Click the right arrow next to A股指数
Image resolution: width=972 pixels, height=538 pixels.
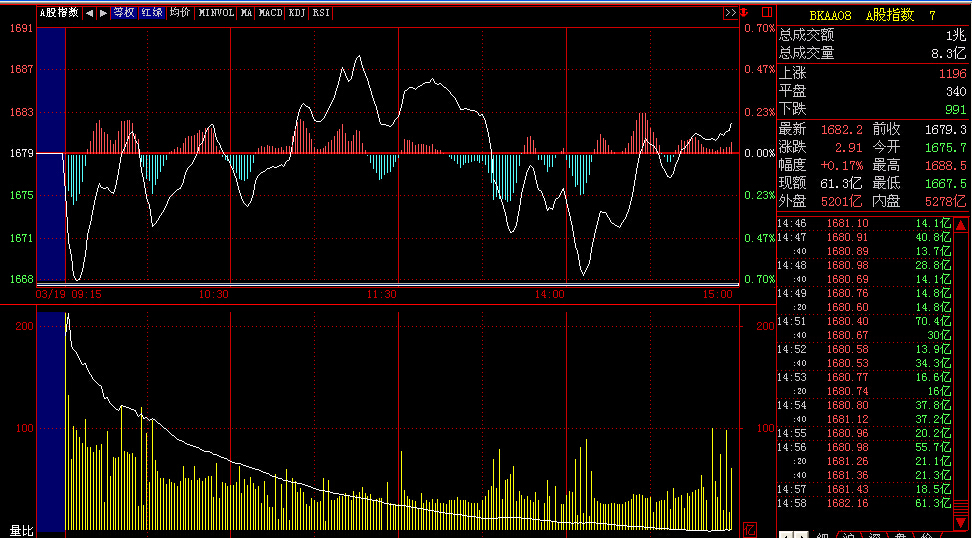tap(102, 13)
